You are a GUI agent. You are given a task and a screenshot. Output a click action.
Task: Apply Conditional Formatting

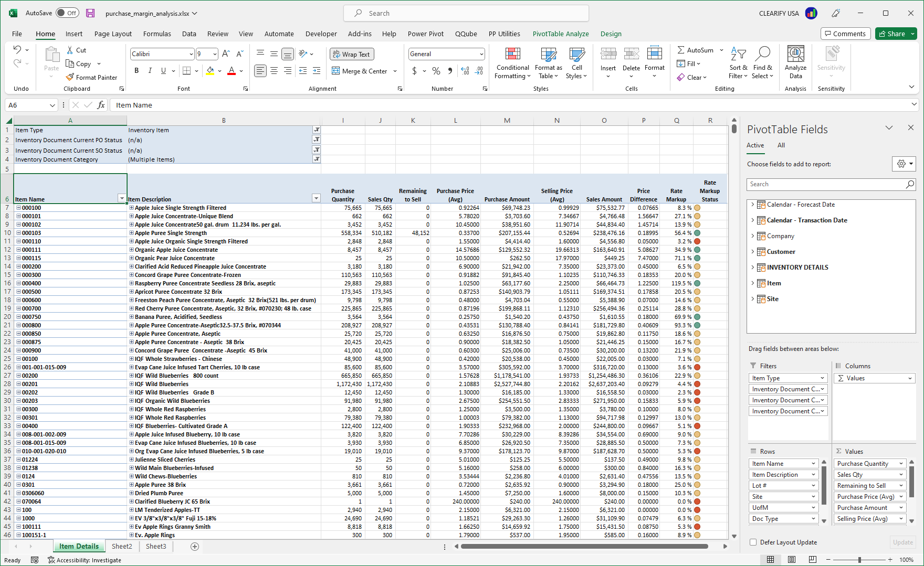tap(512, 63)
